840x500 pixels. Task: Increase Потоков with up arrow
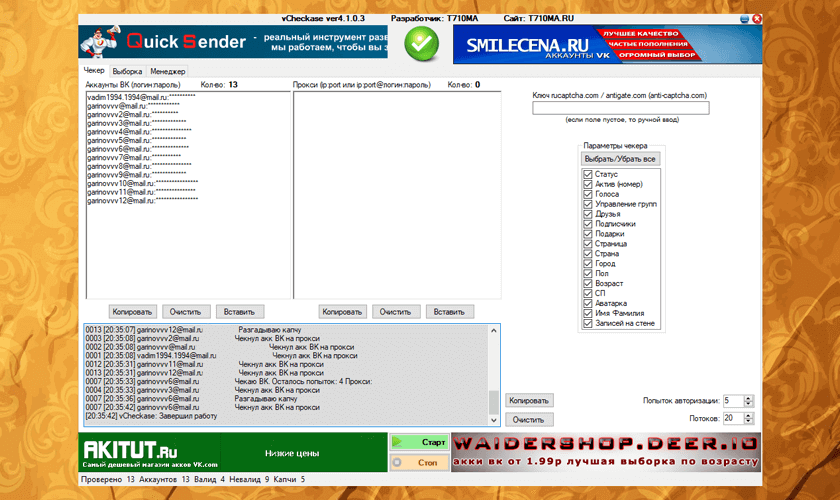point(749,415)
